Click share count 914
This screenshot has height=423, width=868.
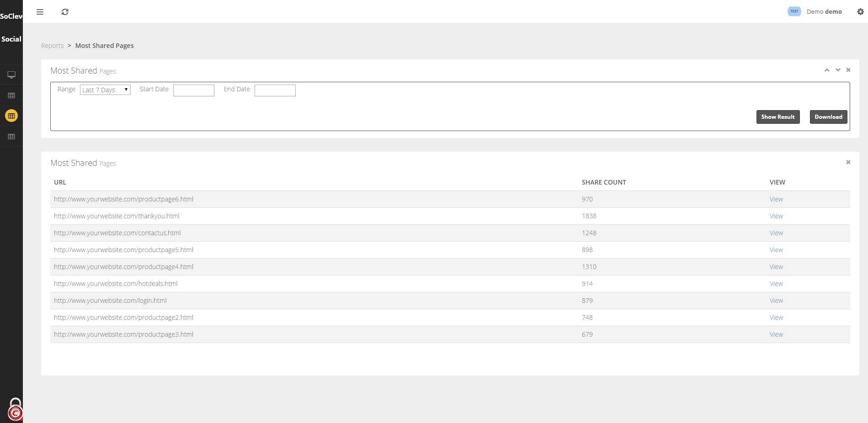tap(587, 284)
